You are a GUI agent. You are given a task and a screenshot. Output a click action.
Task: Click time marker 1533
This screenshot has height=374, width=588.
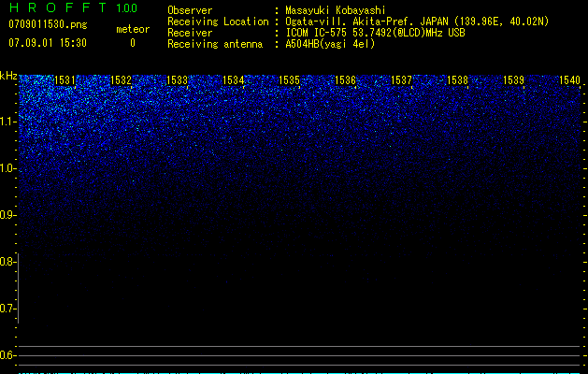[177, 80]
